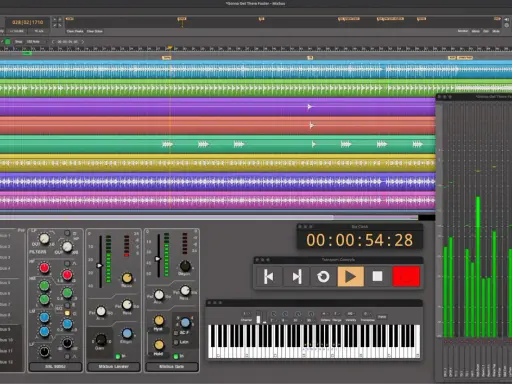Select the light blue audio track region

[x=256, y=69]
